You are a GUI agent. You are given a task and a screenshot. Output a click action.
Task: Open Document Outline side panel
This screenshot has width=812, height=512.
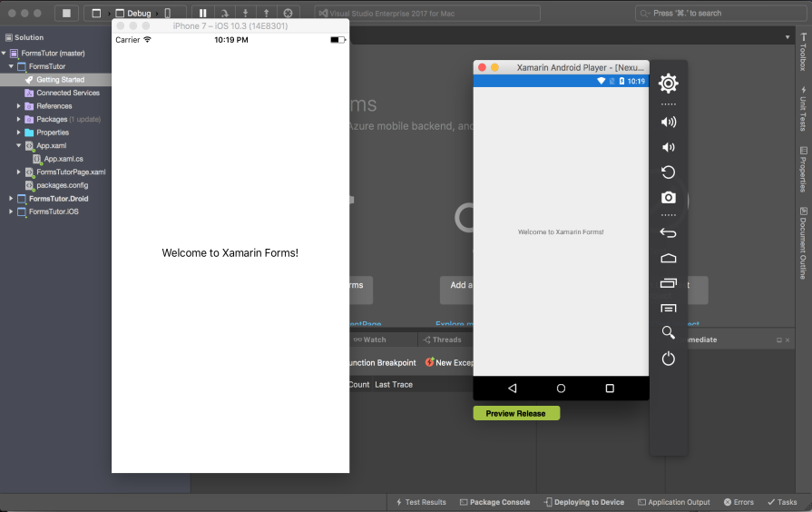tap(803, 243)
